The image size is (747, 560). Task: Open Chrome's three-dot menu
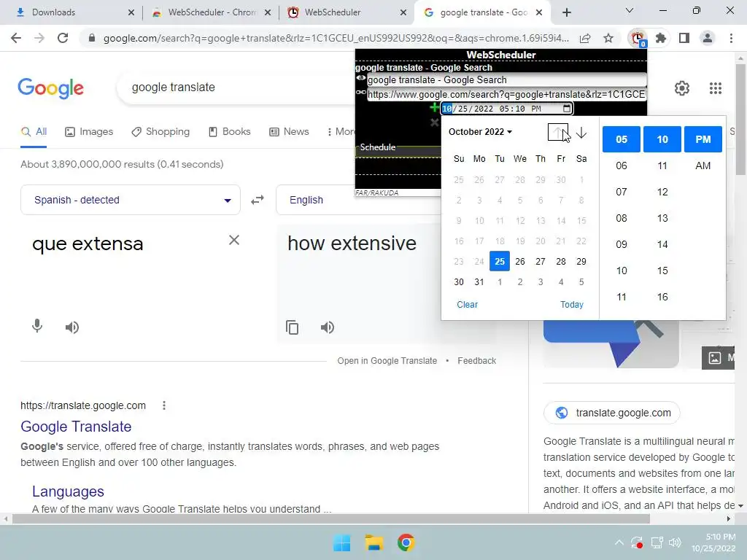point(731,38)
